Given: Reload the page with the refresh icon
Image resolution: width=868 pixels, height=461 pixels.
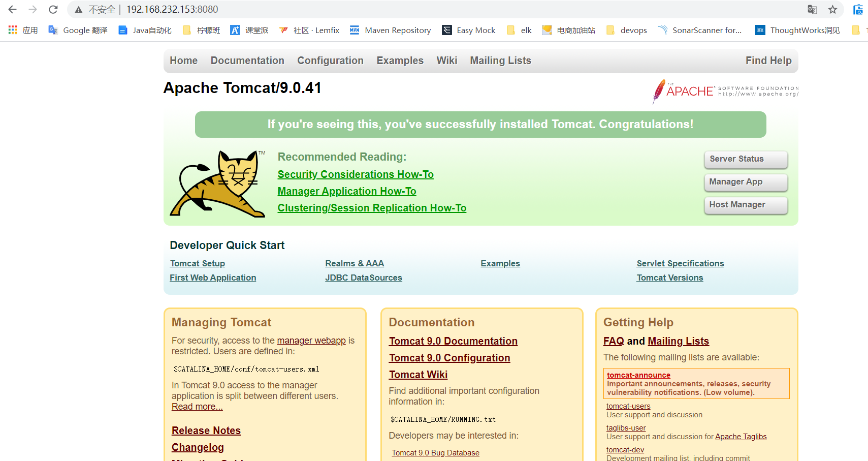Looking at the screenshot, I should (x=53, y=10).
